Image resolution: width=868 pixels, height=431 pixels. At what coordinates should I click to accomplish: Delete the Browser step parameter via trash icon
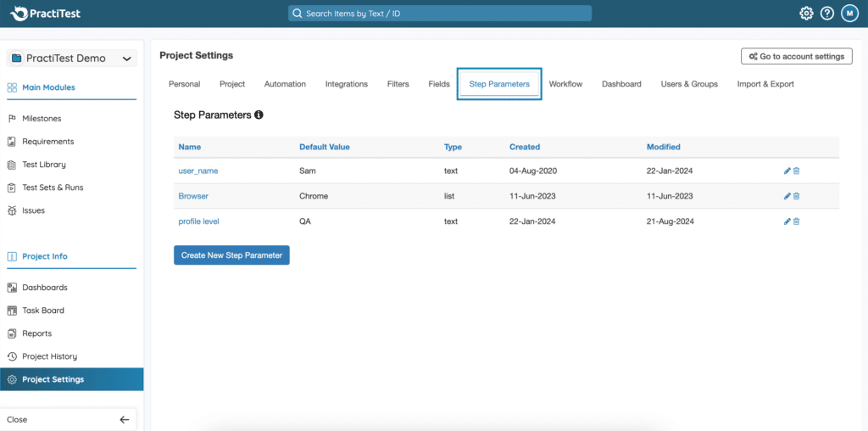coord(796,196)
